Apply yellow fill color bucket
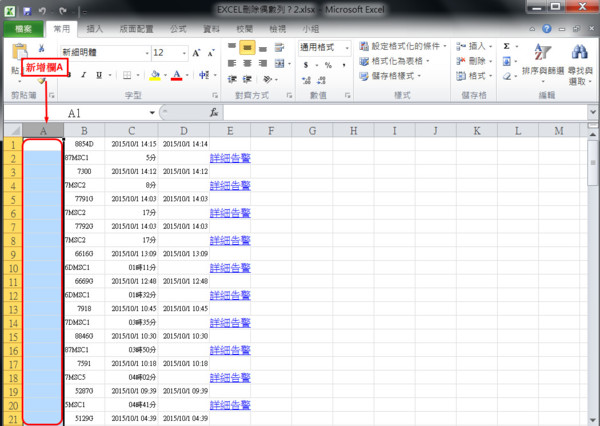600x426 pixels. [155, 75]
